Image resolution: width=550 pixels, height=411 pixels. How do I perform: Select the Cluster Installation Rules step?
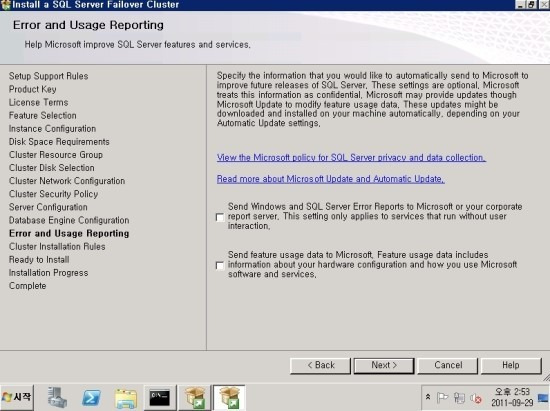click(57, 247)
